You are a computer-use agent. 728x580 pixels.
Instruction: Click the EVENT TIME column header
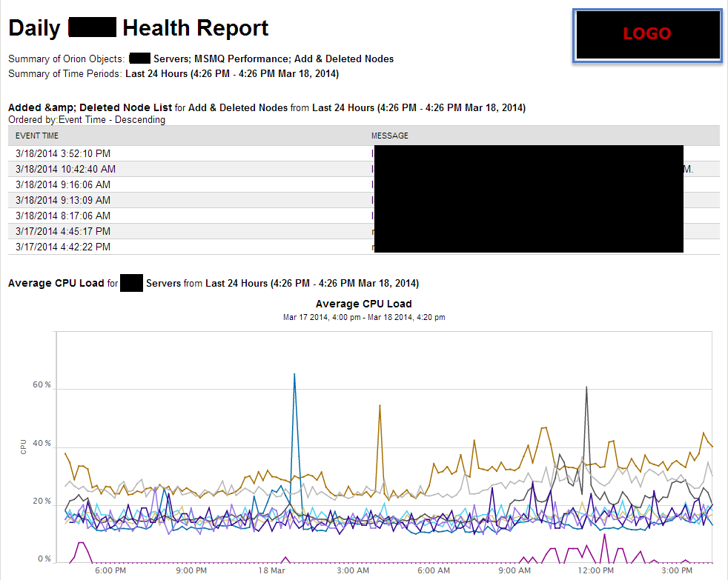pos(37,136)
